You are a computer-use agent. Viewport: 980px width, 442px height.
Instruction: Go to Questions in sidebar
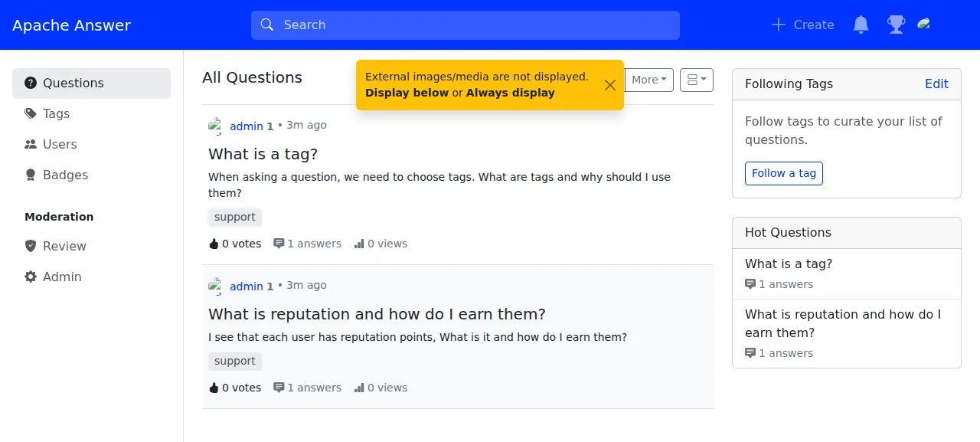pyautogui.click(x=91, y=83)
